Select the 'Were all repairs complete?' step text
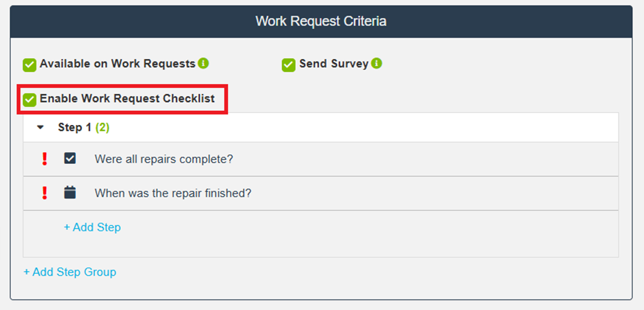Image resolution: width=644 pixels, height=310 pixels. 164,159
